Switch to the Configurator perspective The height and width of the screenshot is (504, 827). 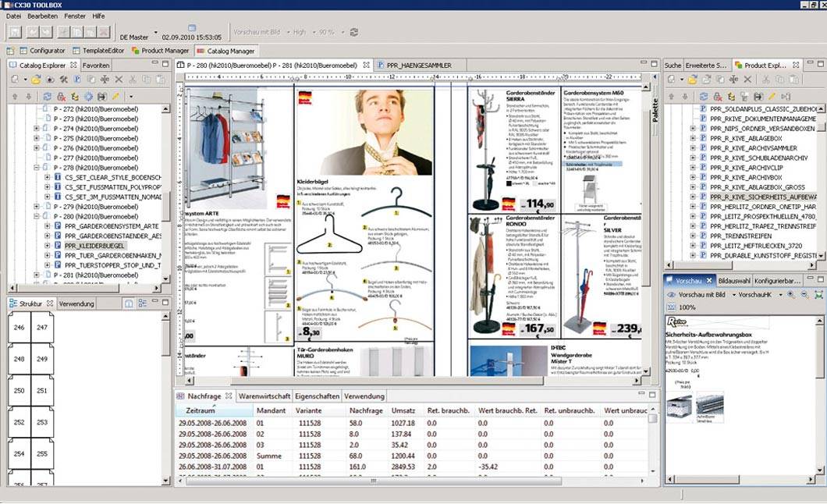point(42,51)
